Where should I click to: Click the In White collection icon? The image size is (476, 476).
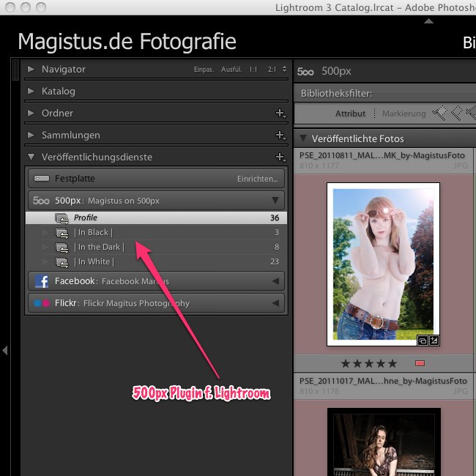pyautogui.click(x=62, y=262)
